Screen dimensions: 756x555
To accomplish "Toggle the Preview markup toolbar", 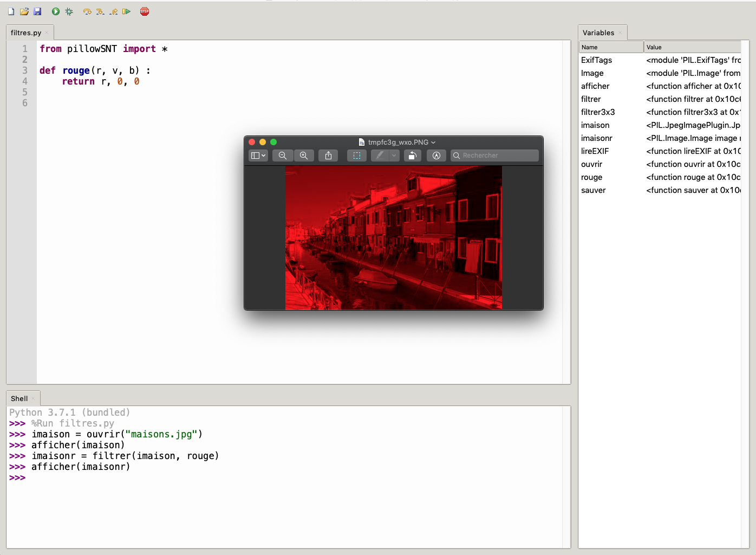I will point(436,156).
